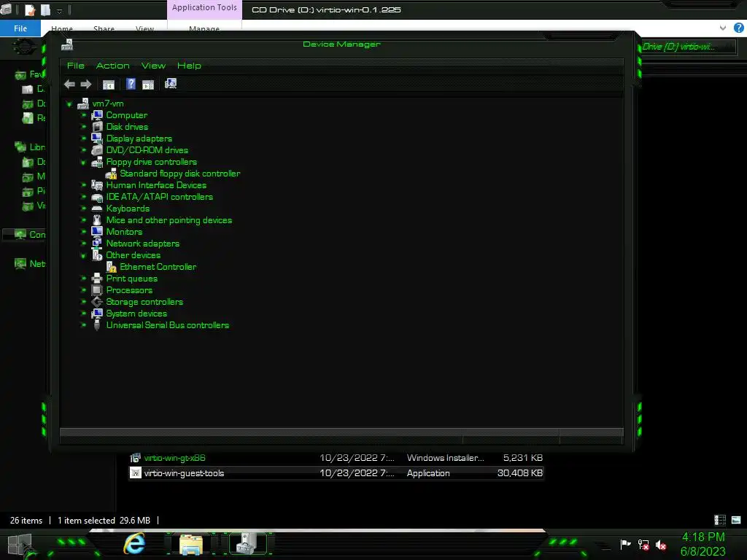Click the warning icon beside Standard floppy disk controller
Screen dimensions: 747x560
(111, 174)
